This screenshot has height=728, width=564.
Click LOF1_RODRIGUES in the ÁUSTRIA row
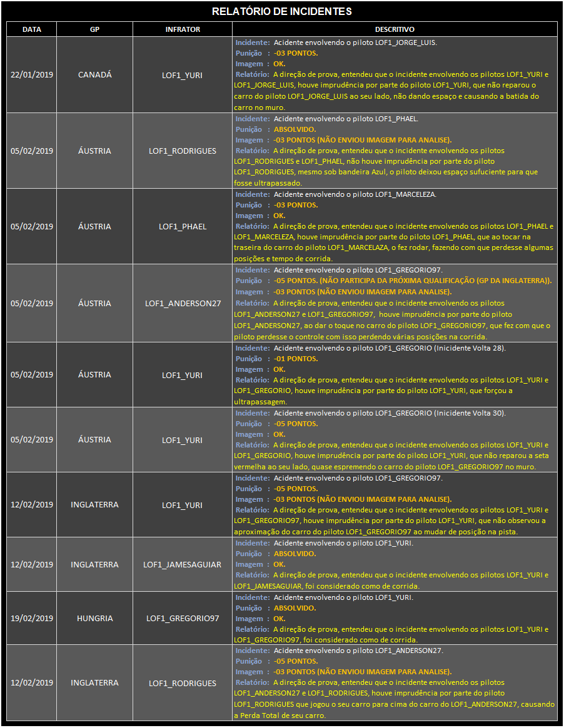(x=183, y=151)
